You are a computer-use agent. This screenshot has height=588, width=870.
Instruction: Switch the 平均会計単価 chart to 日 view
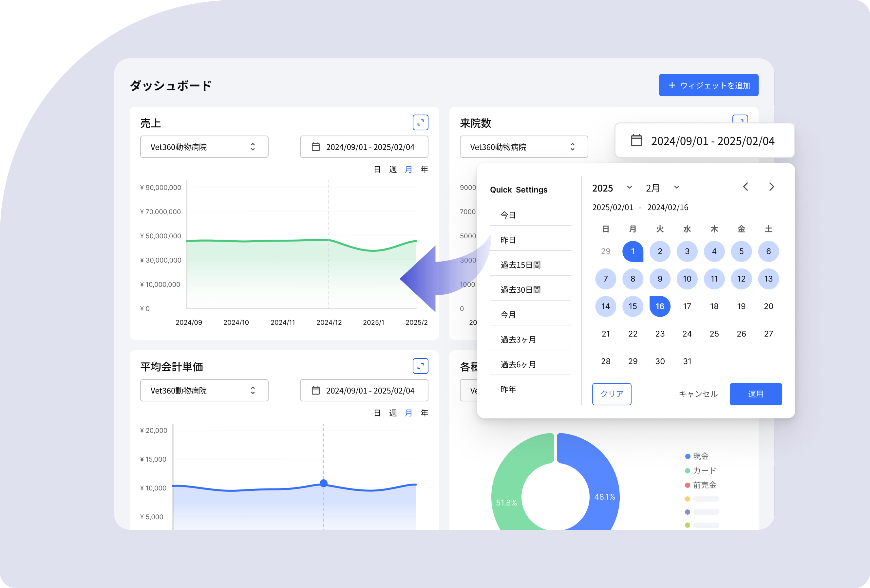pos(377,413)
